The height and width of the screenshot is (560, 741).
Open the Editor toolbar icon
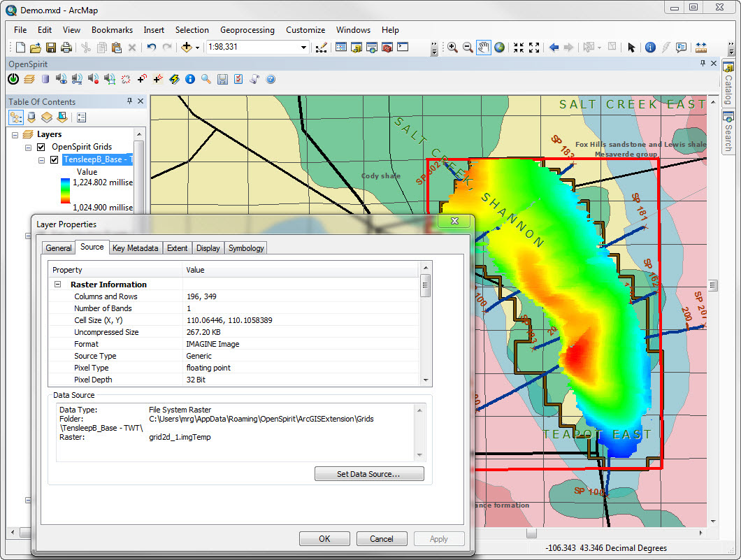(x=321, y=48)
